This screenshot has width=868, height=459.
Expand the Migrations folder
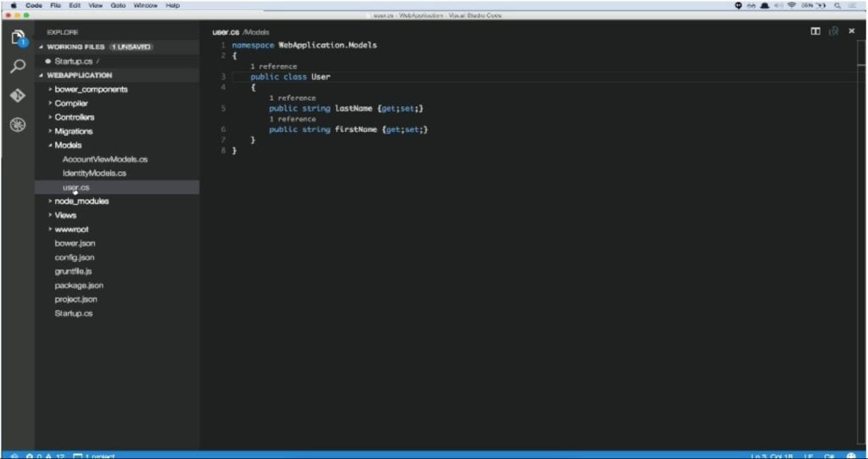[x=50, y=131]
